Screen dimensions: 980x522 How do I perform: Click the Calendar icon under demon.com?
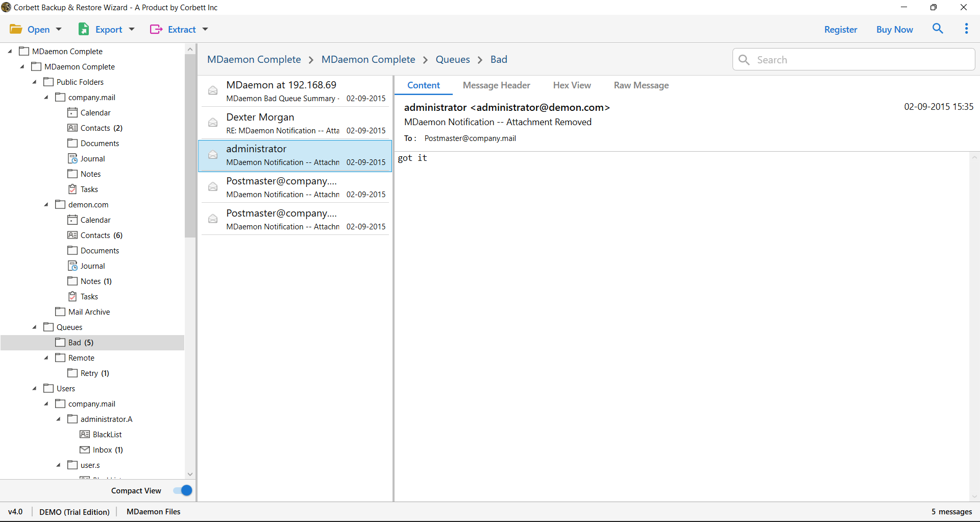click(72, 220)
